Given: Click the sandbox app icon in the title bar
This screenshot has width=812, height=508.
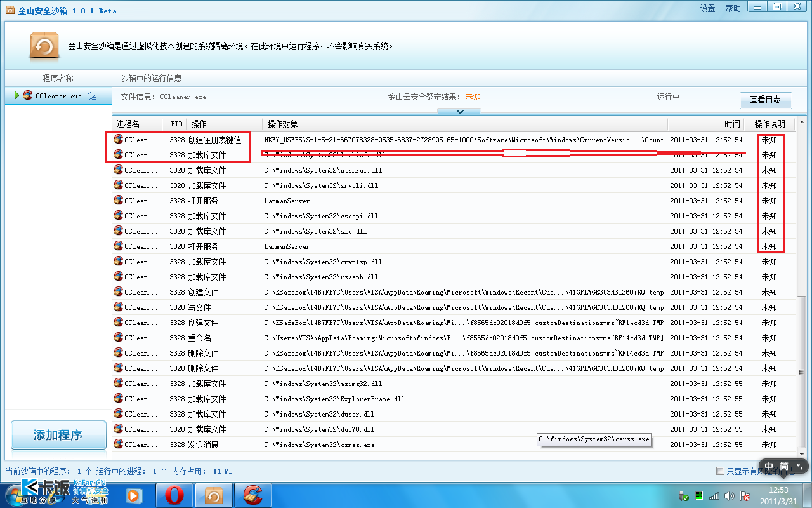Looking at the screenshot, I should [x=10, y=10].
